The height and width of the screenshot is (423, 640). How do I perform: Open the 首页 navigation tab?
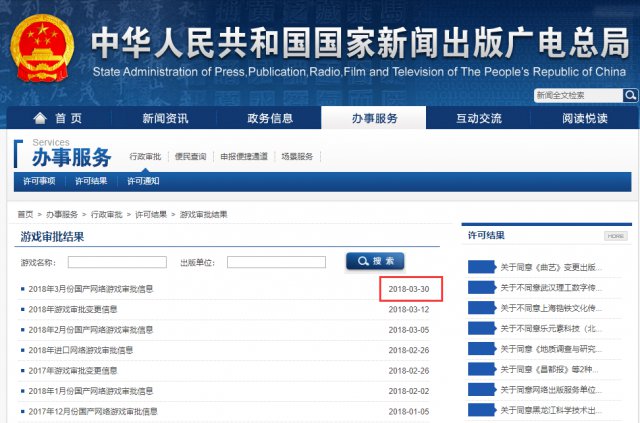click(x=59, y=118)
